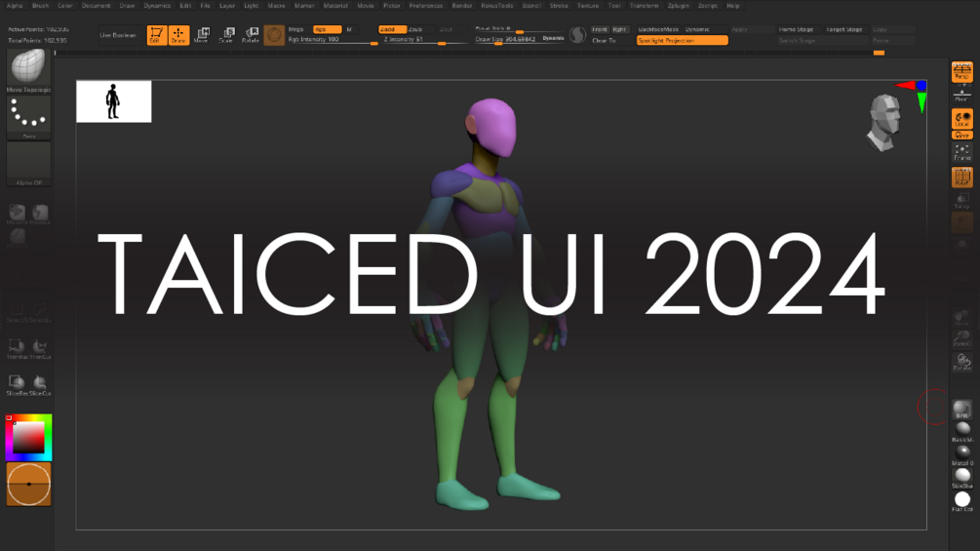The height and width of the screenshot is (551, 980).
Task: Toggle the Floor grid button
Action: 961,96
